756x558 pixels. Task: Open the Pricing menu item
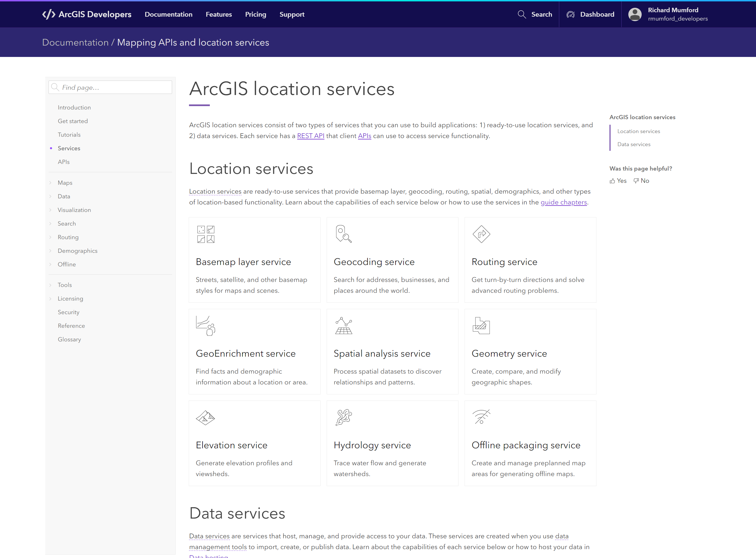coord(256,14)
